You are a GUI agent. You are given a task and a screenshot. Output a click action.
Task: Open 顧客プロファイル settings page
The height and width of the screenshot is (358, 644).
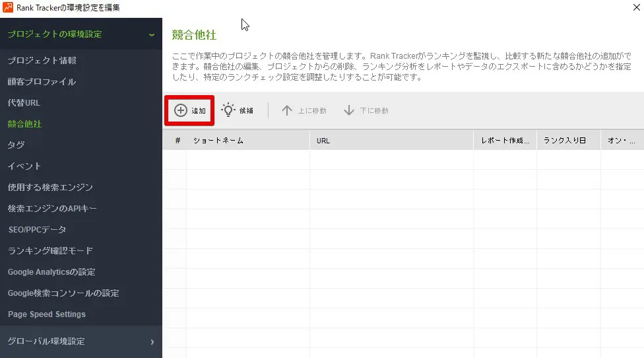(42, 82)
